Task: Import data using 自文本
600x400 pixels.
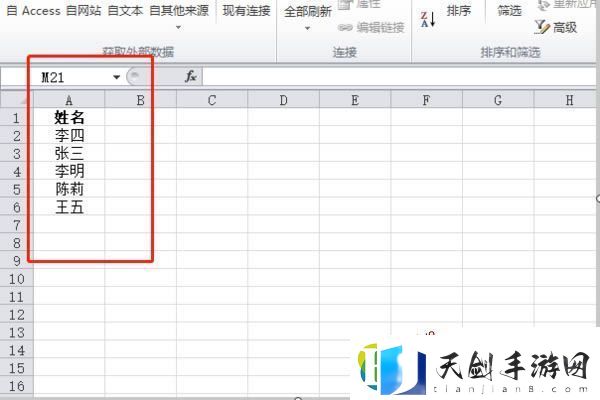Action: click(x=125, y=11)
